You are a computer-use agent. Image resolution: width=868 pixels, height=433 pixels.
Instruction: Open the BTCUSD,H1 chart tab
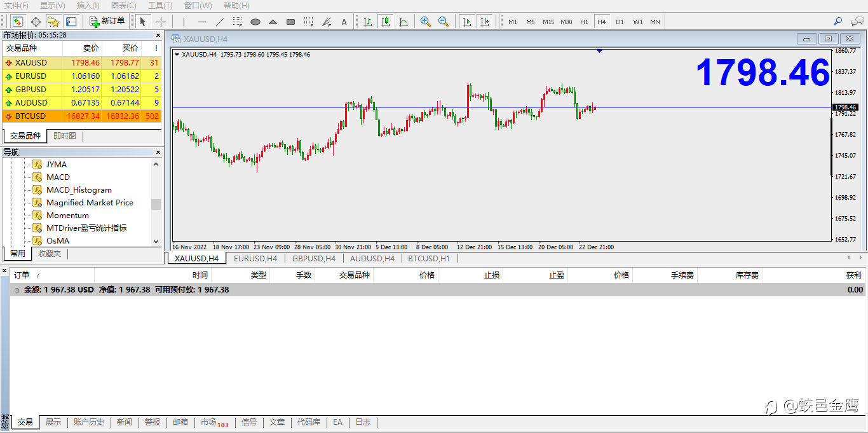coord(429,259)
